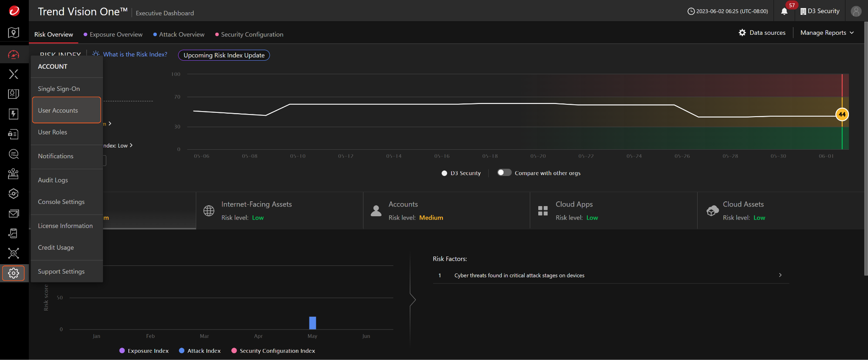Toggle Attack Index legend item
The height and width of the screenshot is (360, 868).
pos(200,351)
